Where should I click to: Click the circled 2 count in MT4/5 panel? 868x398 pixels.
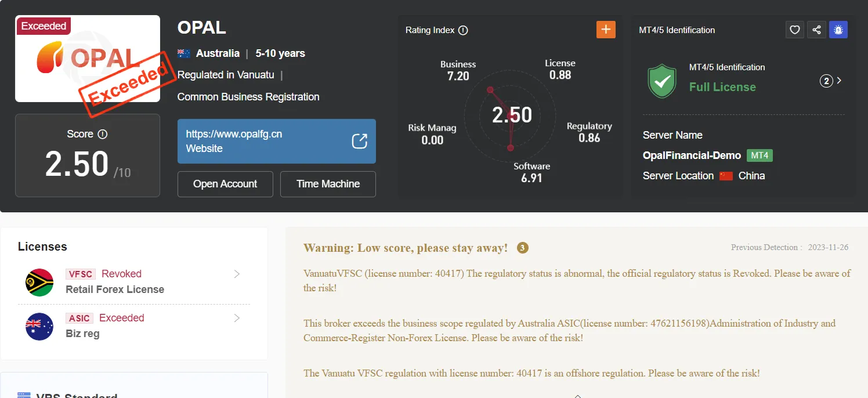click(x=826, y=81)
